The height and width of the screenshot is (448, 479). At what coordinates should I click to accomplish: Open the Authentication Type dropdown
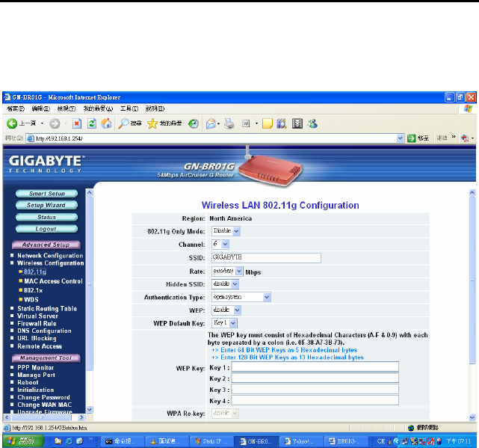pyautogui.click(x=241, y=297)
